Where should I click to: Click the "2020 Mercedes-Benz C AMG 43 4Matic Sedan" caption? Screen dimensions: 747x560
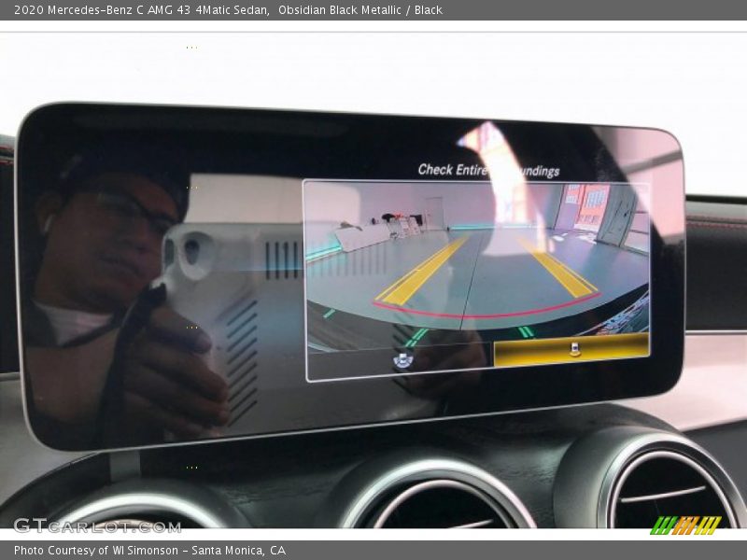pyautogui.click(x=141, y=10)
